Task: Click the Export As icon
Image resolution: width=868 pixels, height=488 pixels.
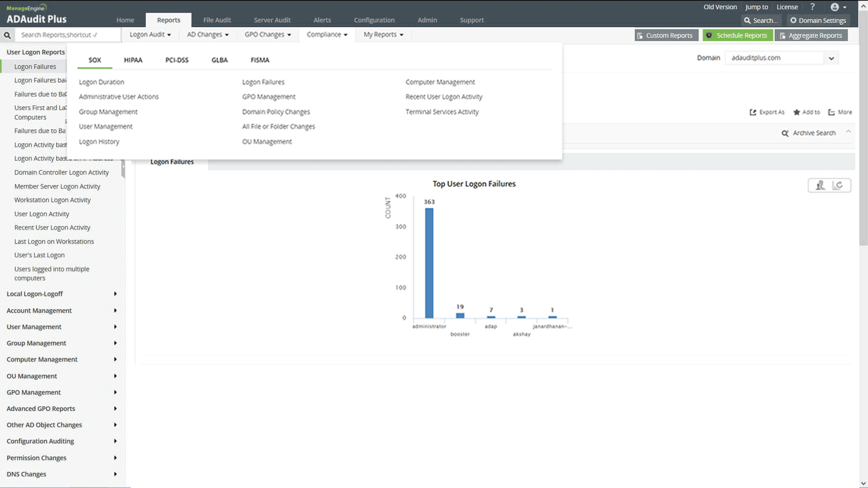Action: (753, 112)
